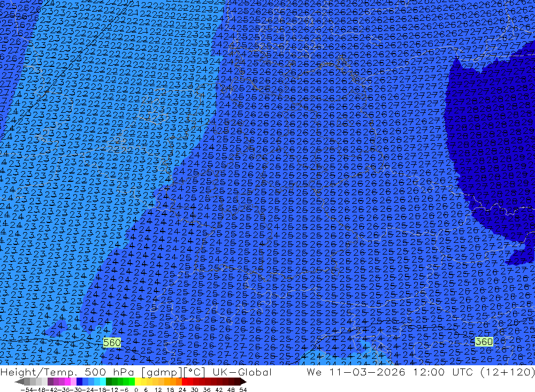This screenshot has height=392, width=535.
Task: Click the '0' legend scale value
Action: pyautogui.click(x=136, y=390)
